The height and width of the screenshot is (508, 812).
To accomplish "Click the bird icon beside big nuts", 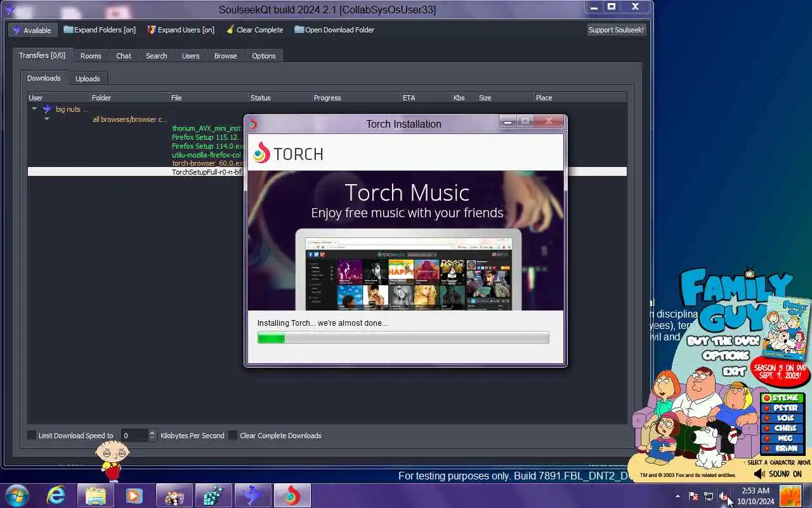I will click(x=47, y=109).
